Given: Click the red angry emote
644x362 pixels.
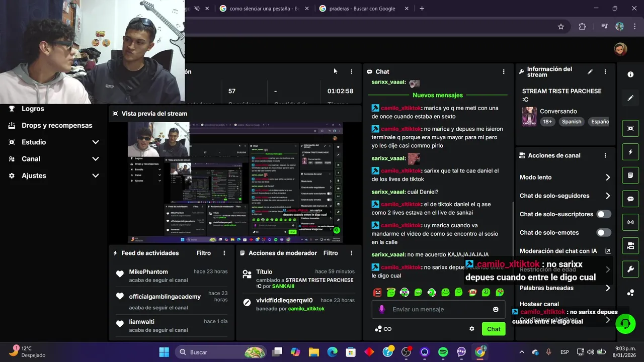Looking at the screenshot, I should [377, 292].
